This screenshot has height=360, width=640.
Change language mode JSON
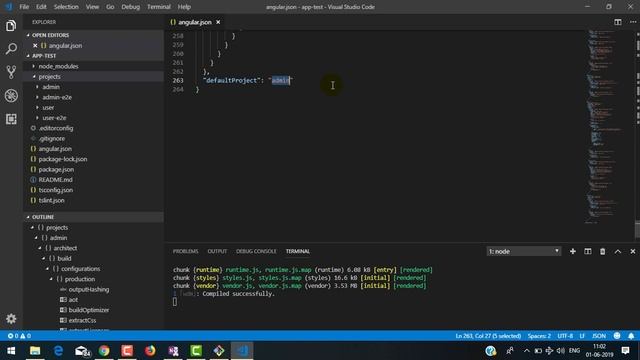coord(599,336)
